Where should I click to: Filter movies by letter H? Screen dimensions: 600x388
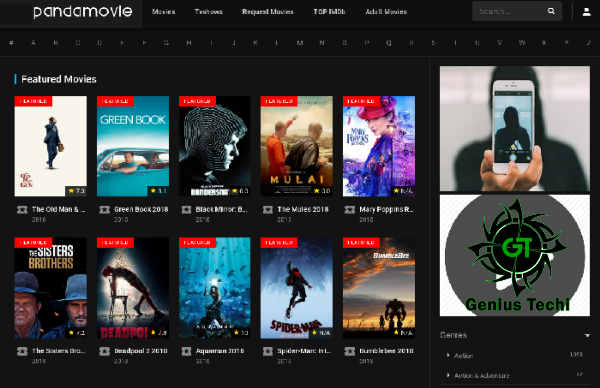tap(189, 42)
